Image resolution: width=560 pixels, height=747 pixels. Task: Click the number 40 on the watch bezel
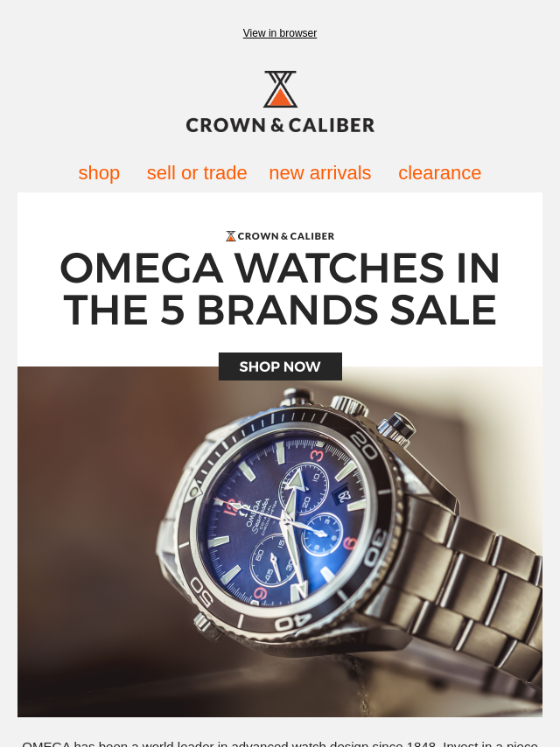coord(293,622)
